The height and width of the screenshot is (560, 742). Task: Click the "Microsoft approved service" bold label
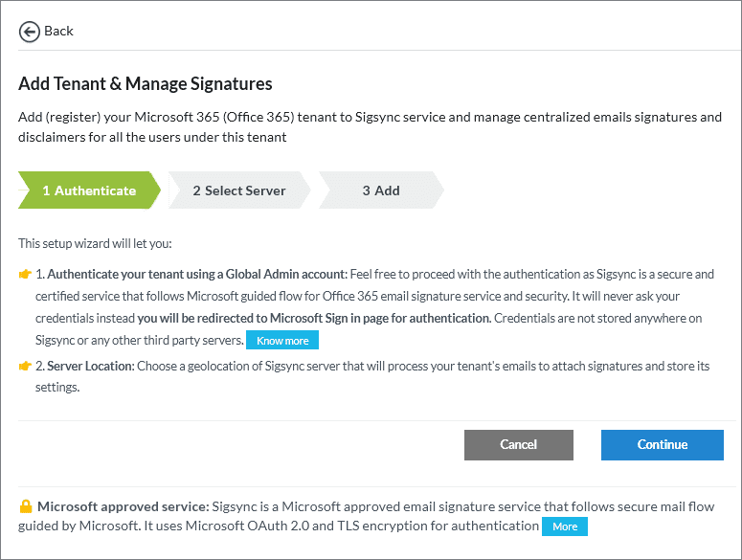tap(123, 506)
